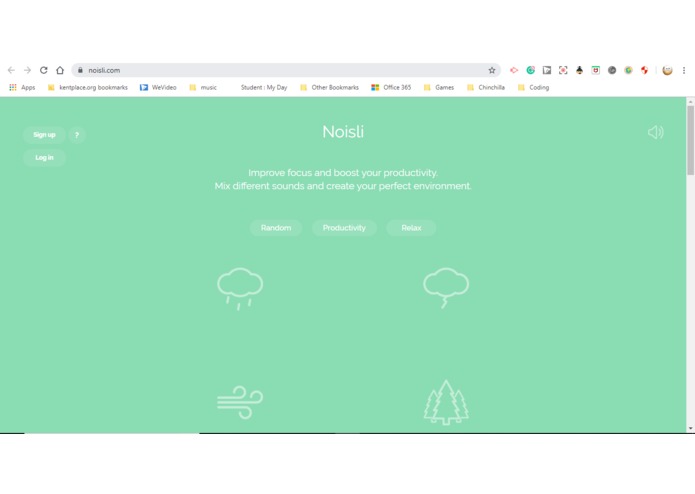
Task: Open the Noisli help question mark
Action: (77, 135)
